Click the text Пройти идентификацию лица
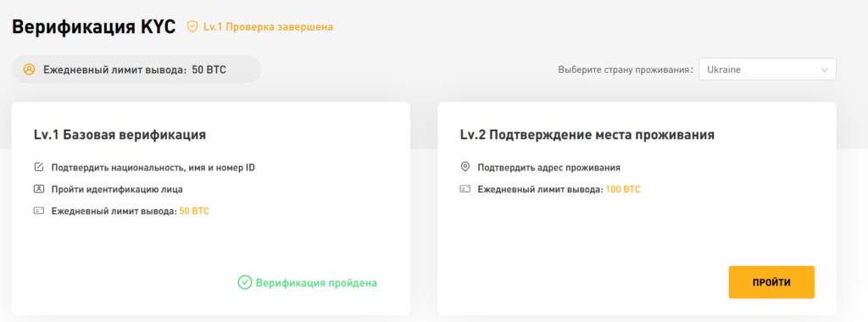The image size is (868, 322). 117,189
